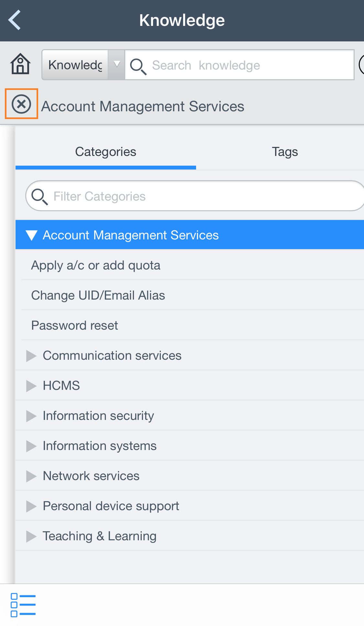Click the Filter Categories magnifier icon
The image size is (364, 626).
(x=40, y=196)
